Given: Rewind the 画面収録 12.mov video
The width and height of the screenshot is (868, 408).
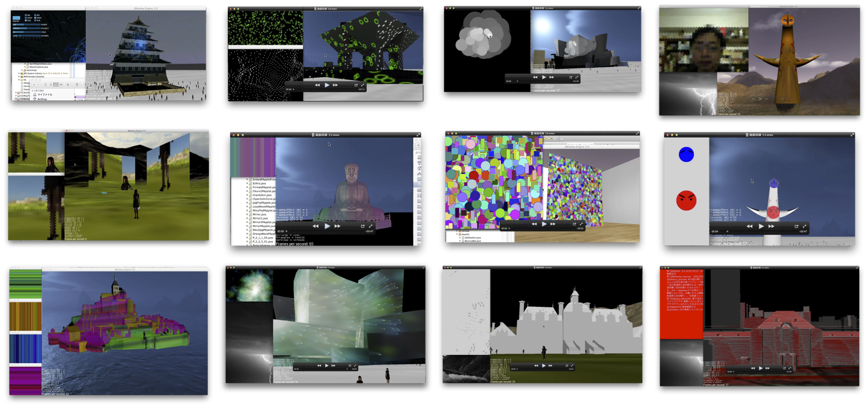Looking at the screenshot, I should click(535, 77).
